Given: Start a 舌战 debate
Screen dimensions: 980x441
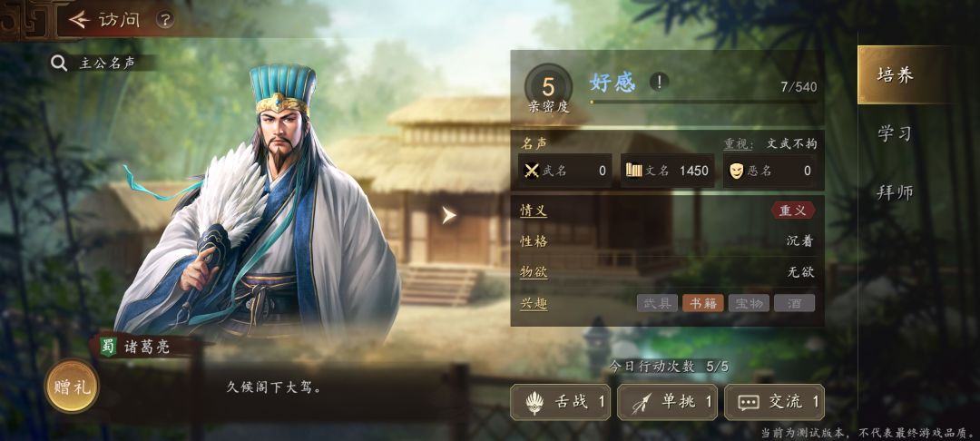Looking at the screenshot, I should pyautogui.click(x=560, y=402).
